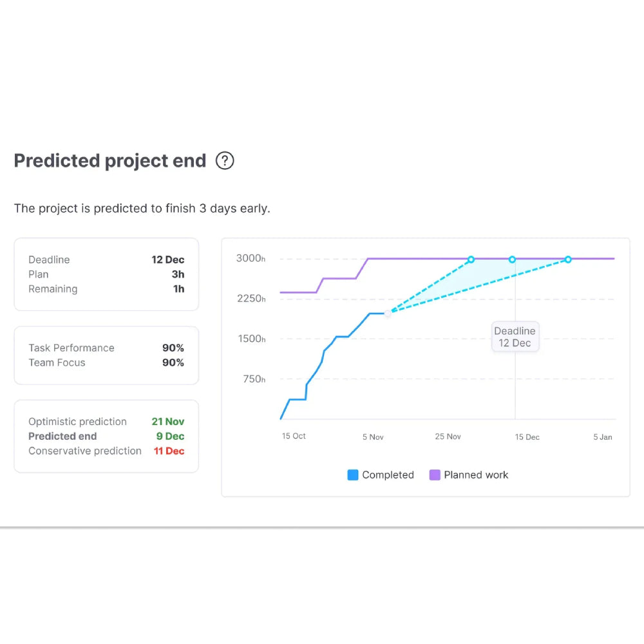Click the conservative prediction chart point
The width and height of the screenshot is (644, 644).
(568, 260)
